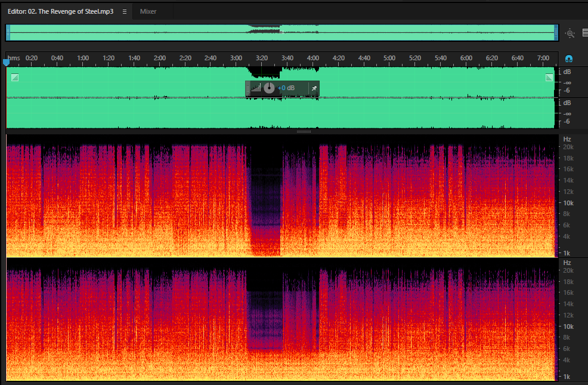Click the 4:20 mark on the time ruler
588x385 pixels.
point(338,58)
